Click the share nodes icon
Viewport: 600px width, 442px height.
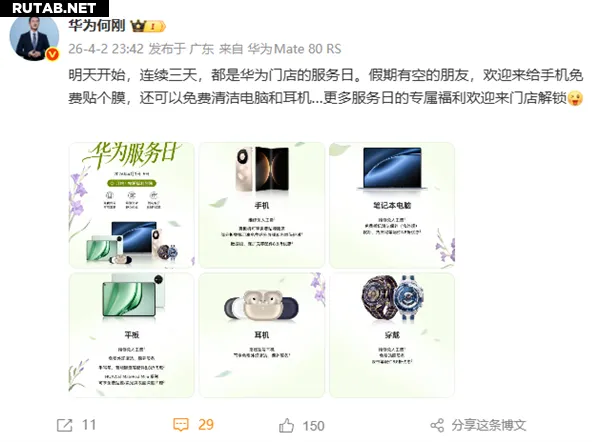[x=437, y=425]
